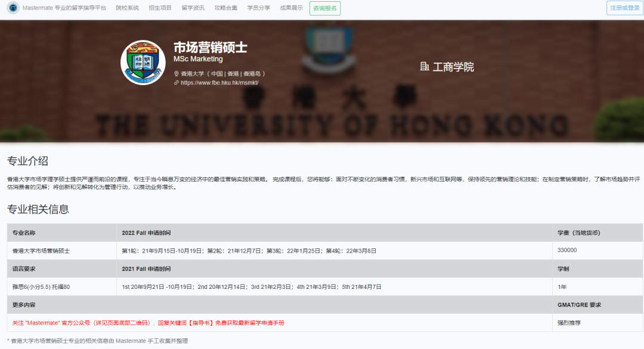The height and width of the screenshot is (349, 644).
Task: Click the 注册或登录 button
Action: (625, 8)
